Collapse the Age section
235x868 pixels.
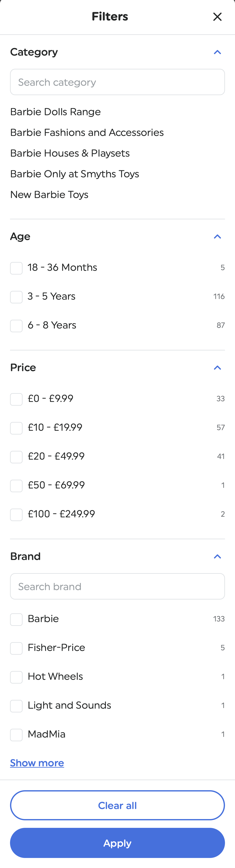pyautogui.click(x=217, y=236)
